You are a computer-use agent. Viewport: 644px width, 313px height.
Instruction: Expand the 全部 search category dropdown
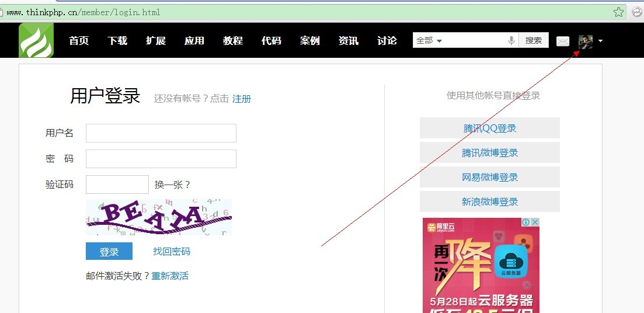(429, 40)
